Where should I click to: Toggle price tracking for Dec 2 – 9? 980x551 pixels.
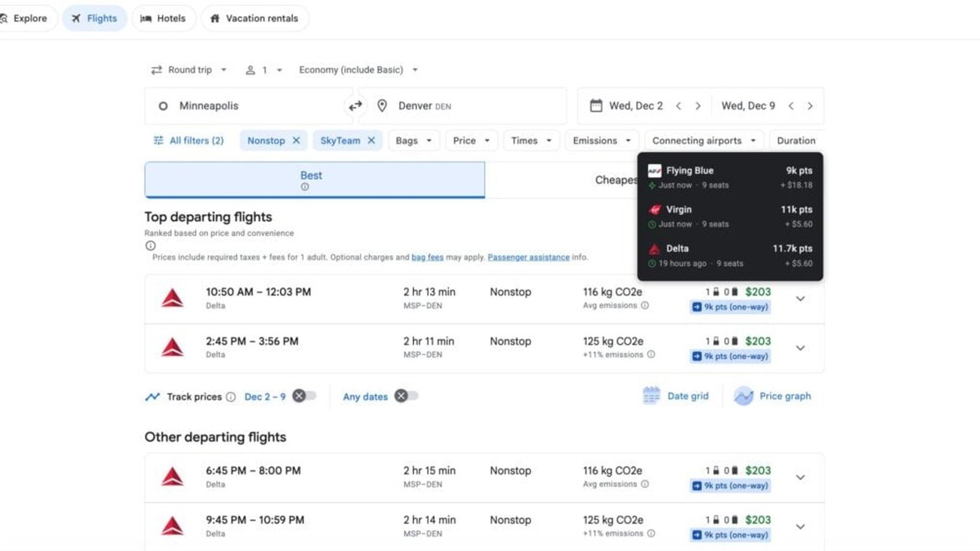click(304, 396)
